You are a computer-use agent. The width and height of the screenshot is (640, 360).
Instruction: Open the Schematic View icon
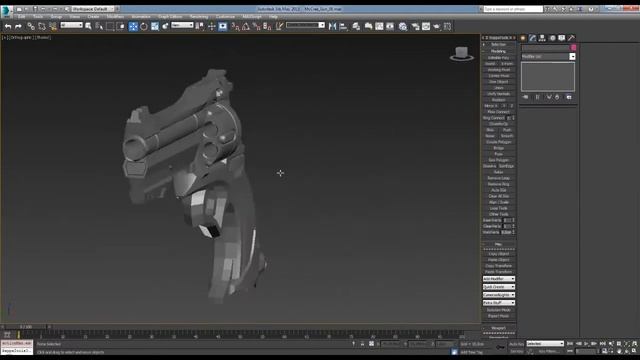pyautogui.click(x=390, y=27)
